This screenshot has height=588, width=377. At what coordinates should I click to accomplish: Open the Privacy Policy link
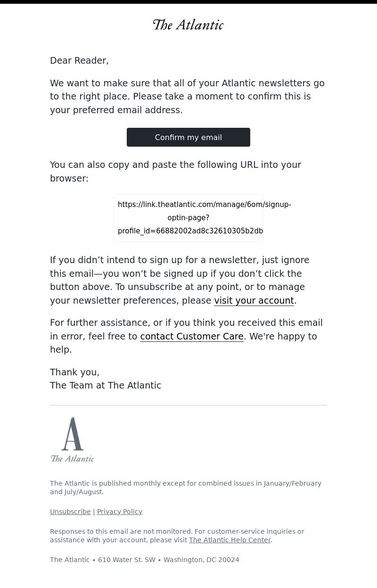(x=120, y=512)
